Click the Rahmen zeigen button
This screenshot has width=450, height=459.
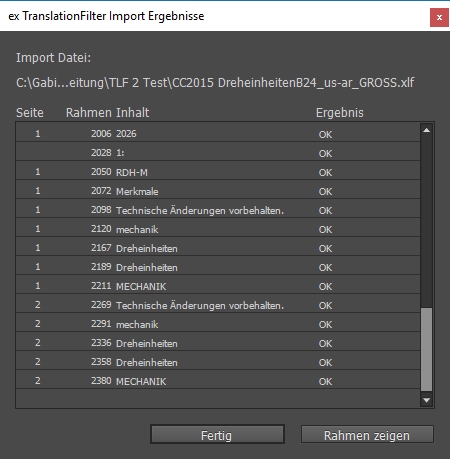coord(367,434)
